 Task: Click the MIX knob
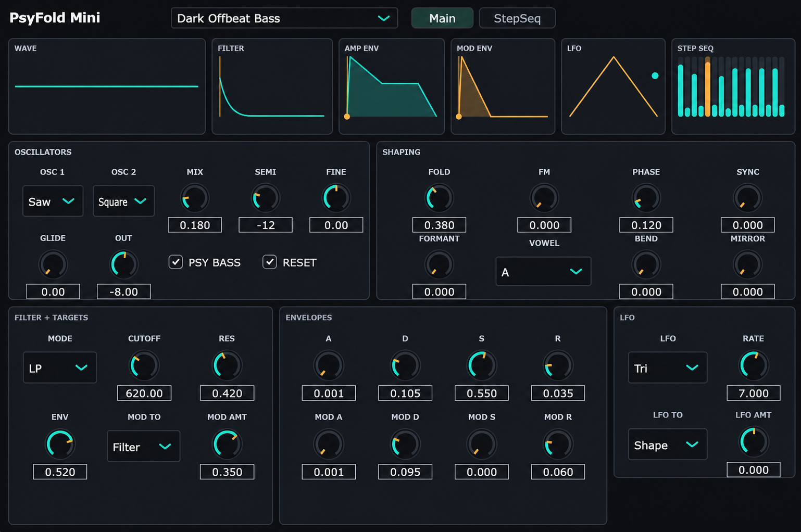coord(195,198)
